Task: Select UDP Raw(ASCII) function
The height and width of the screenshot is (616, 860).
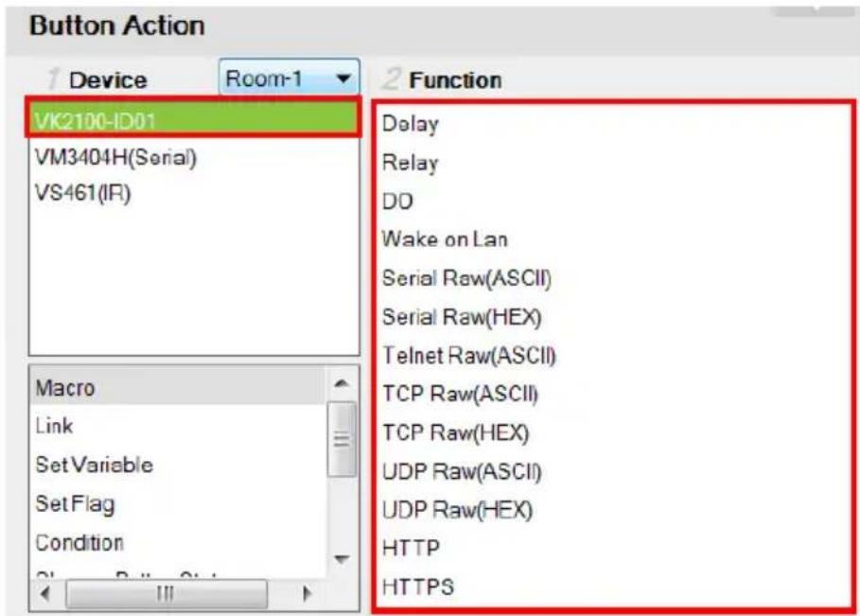Action: pyautogui.click(x=462, y=472)
